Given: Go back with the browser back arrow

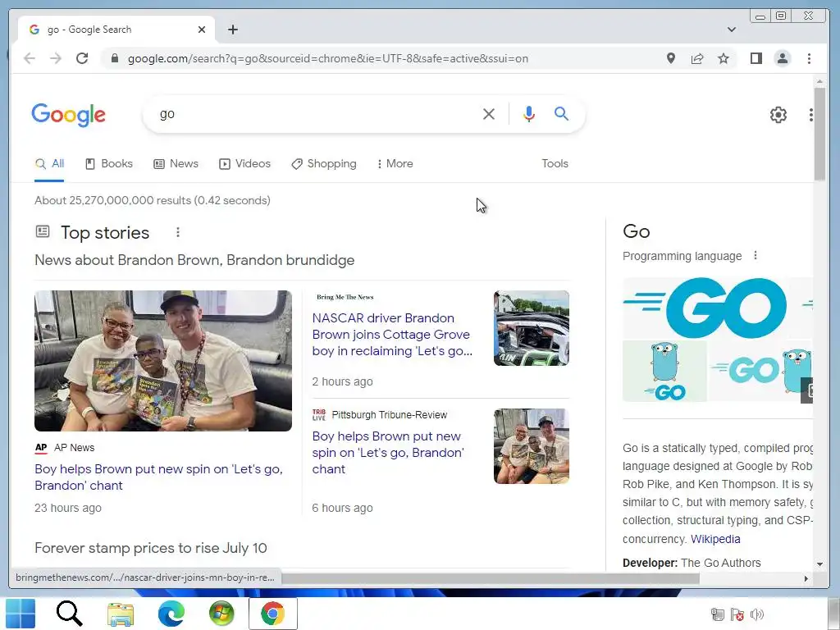Looking at the screenshot, I should (30, 58).
